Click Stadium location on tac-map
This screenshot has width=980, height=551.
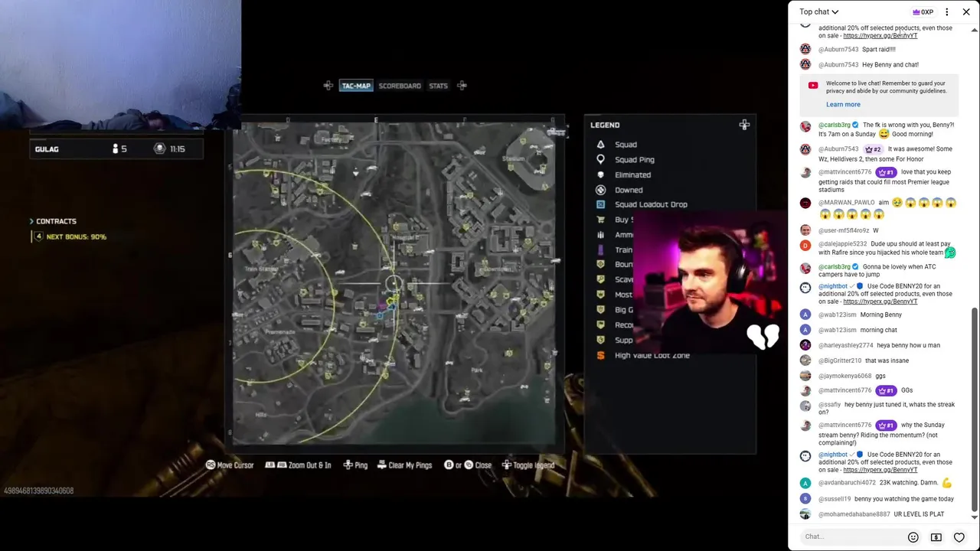coord(513,159)
